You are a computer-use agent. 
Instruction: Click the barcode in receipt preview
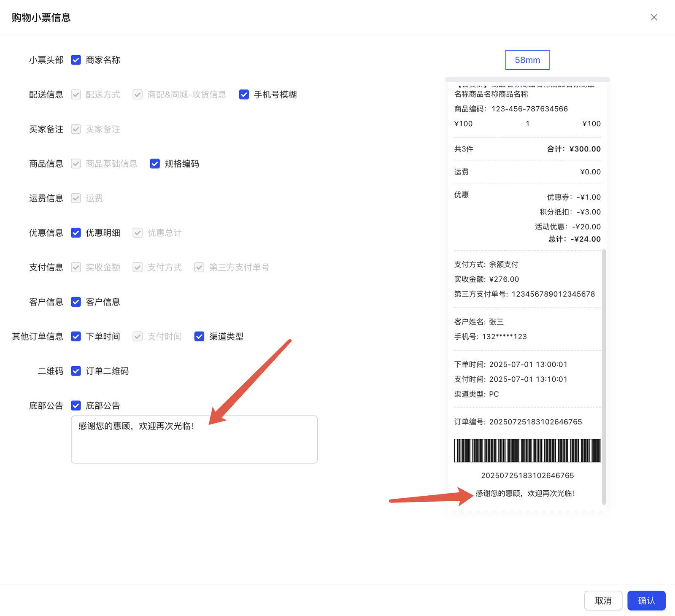pos(527,451)
